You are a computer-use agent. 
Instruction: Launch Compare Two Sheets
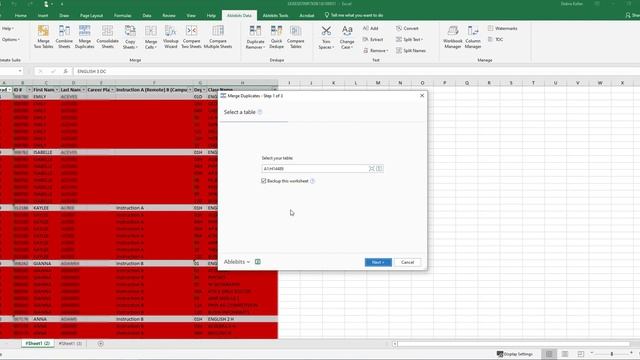pos(191,37)
